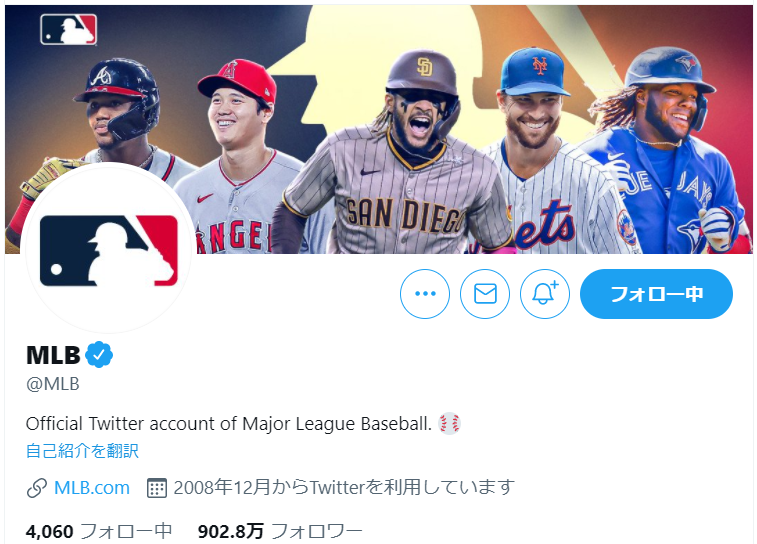Screen dimensions: 757x544
Task: Click the chain link icon beside MLB.com
Action: pos(37,488)
